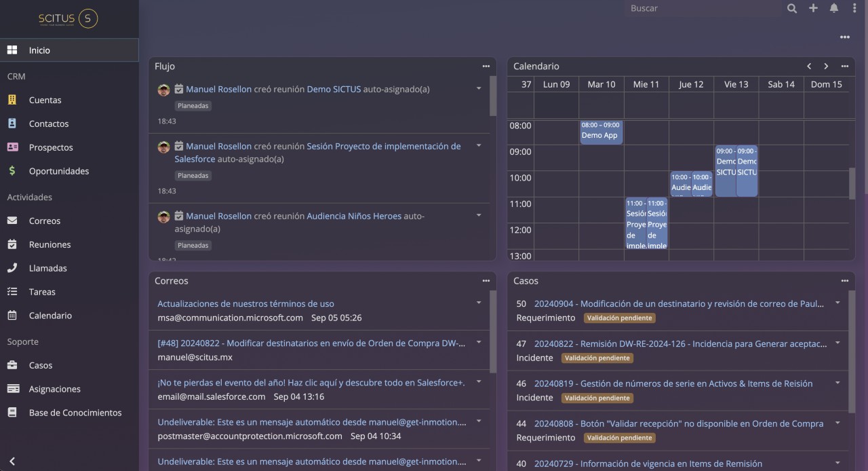Open case 20240819 Gestión de números de serie

(x=673, y=383)
